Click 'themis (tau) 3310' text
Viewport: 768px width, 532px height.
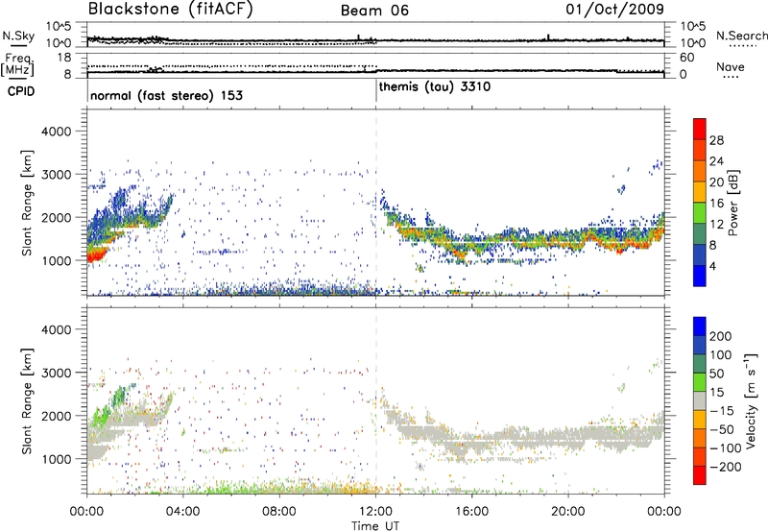435,87
